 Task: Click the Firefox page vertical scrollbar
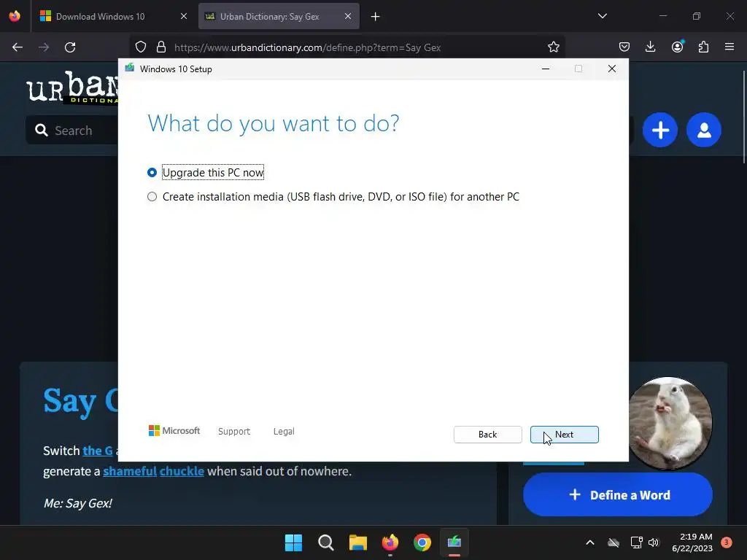tap(743, 117)
